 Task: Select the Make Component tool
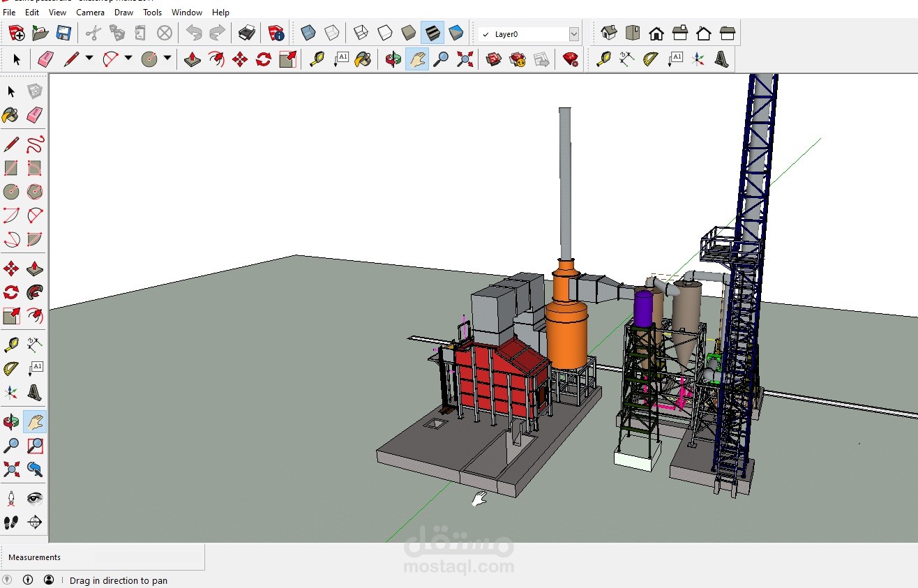[x=35, y=91]
